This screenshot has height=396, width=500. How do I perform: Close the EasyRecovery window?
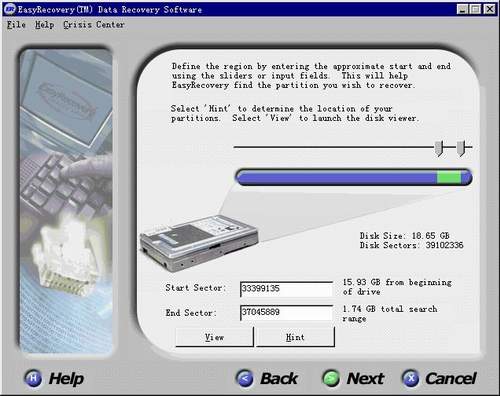pos(489,9)
